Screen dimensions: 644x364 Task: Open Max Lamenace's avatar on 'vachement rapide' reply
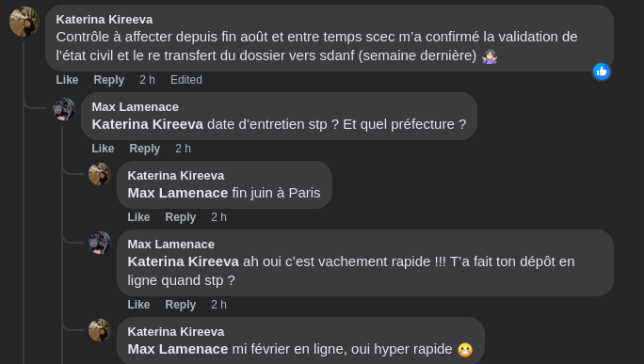pos(100,243)
